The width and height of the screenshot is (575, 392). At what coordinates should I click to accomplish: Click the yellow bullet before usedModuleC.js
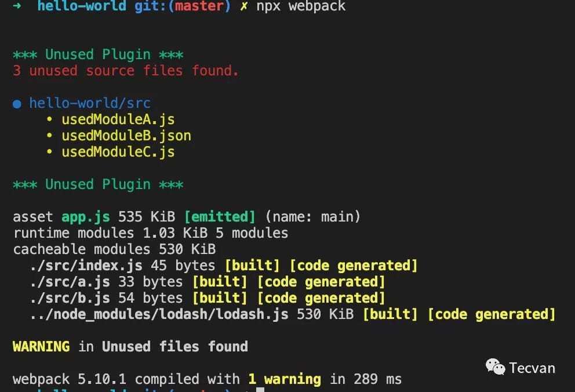(x=49, y=151)
